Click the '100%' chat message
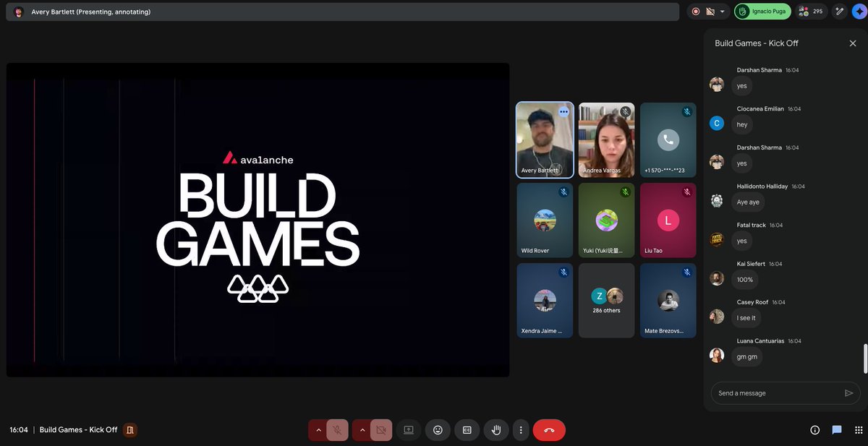 (x=745, y=280)
